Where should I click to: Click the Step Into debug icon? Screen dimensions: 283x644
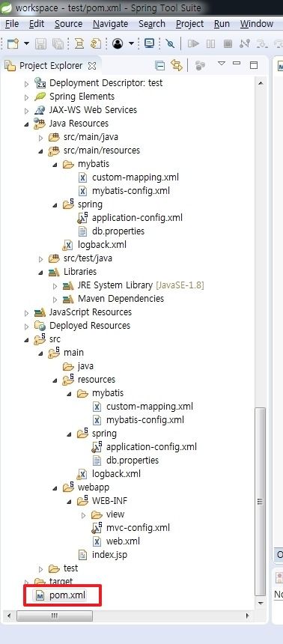[261, 43]
